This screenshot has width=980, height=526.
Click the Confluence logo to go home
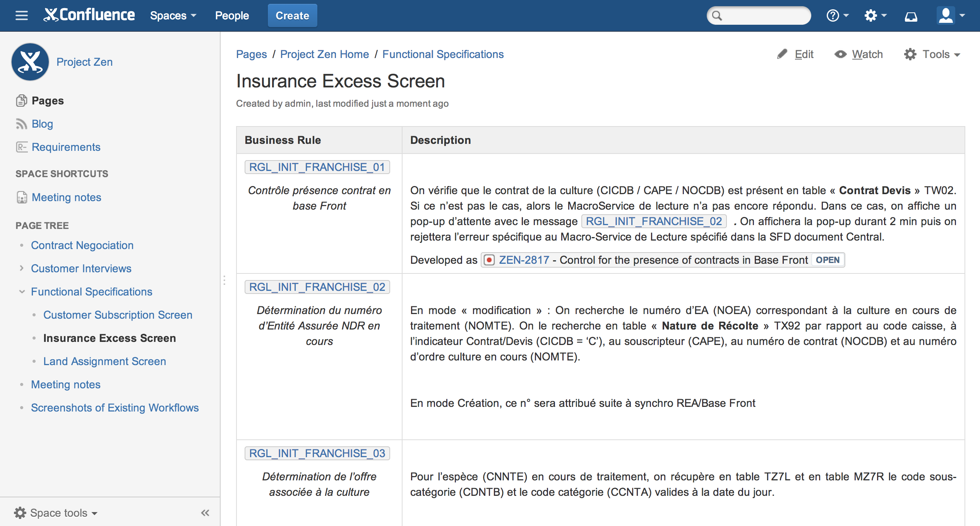[89, 15]
